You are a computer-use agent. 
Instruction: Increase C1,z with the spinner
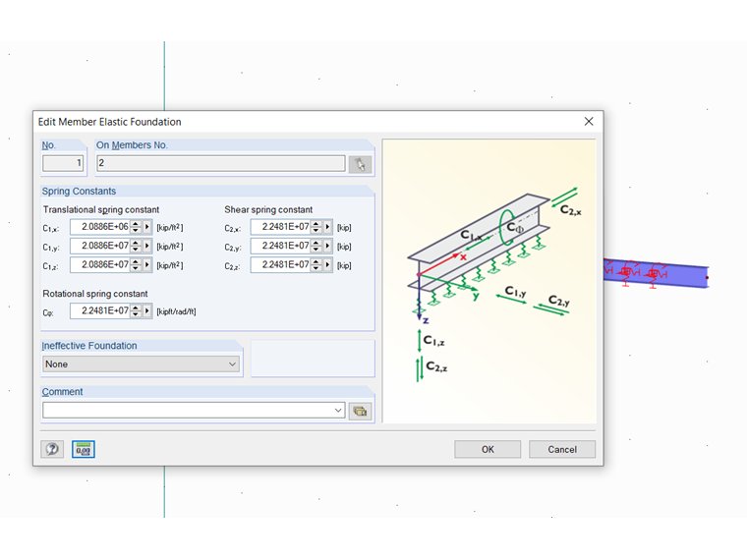tap(136, 261)
